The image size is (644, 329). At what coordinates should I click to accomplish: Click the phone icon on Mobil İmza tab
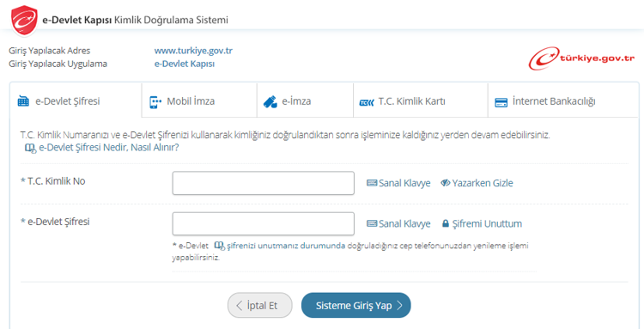pyautogui.click(x=155, y=102)
